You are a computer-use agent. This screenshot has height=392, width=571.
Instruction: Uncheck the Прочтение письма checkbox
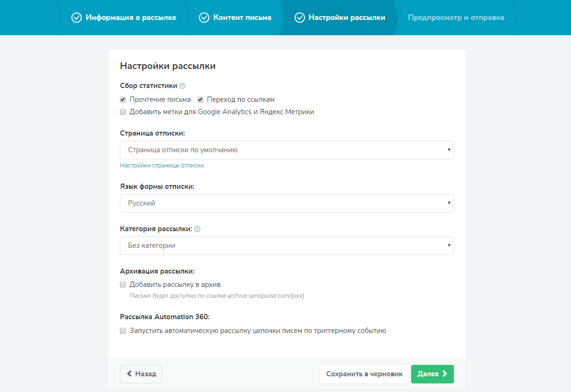(123, 99)
